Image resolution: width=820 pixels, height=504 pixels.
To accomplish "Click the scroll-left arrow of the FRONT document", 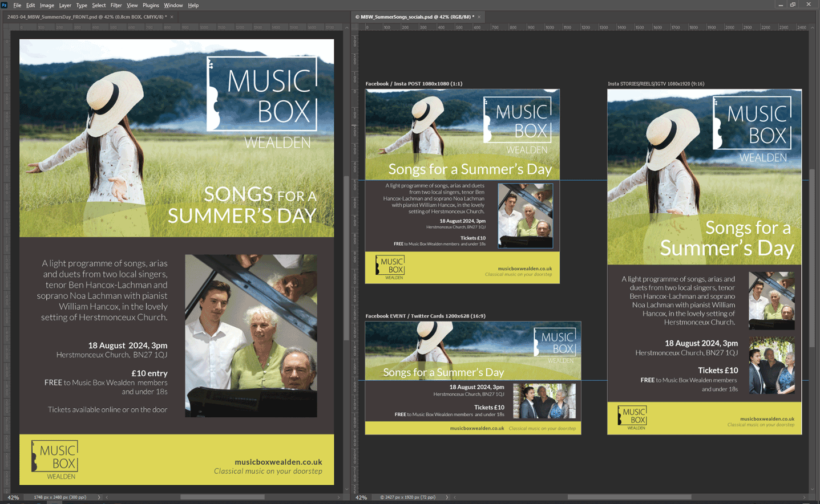I will click(x=107, y=497).
